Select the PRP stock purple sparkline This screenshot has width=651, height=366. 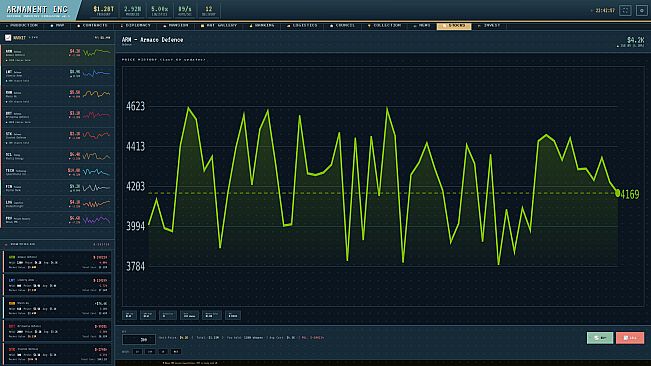[97, 220]
